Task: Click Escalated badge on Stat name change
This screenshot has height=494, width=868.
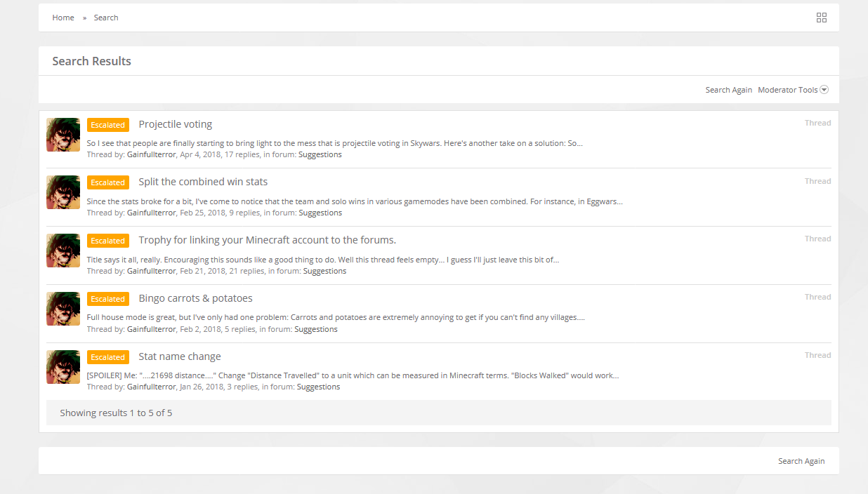Action: click(108, 357)
